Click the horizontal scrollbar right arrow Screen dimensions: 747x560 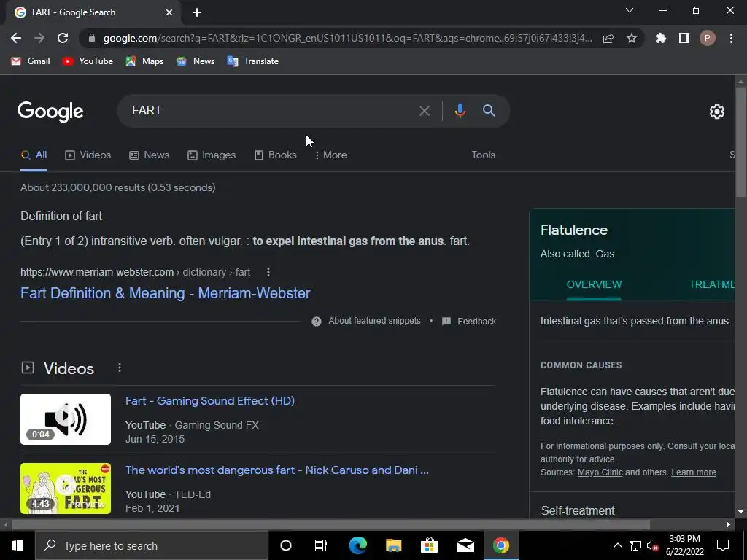[729, 525]
